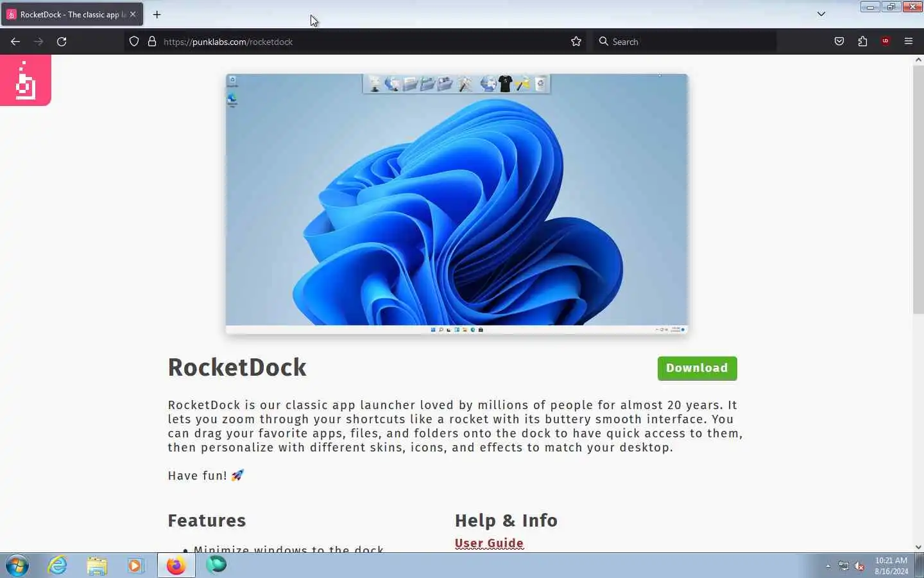Click the scrollbar up arrow

coord(918,60)
